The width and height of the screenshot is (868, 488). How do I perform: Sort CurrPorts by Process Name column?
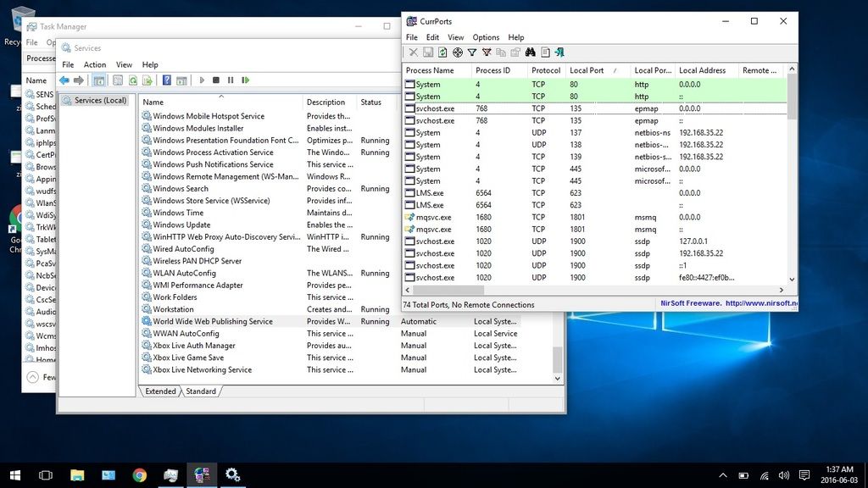(437, 70)
